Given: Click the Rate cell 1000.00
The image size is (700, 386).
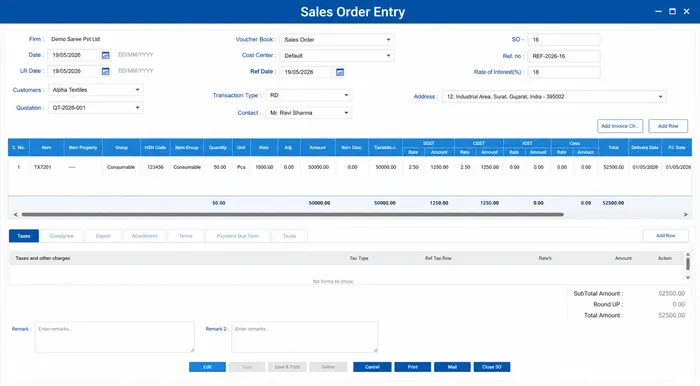Looking at the screenshot, I should 264,167.
